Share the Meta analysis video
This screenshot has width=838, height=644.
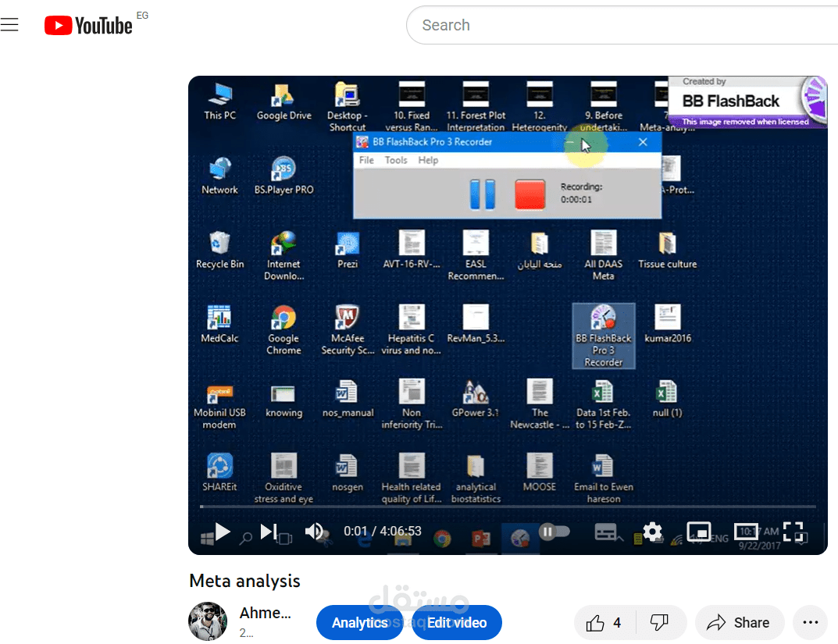[739, 623]
